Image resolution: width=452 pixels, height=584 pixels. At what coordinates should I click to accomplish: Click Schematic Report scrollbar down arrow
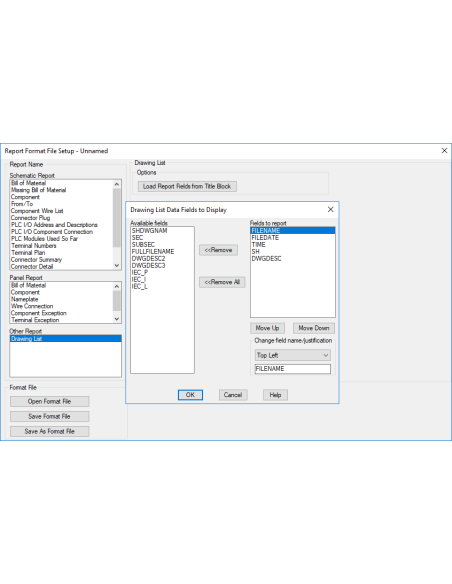click(x=117, y=266)
